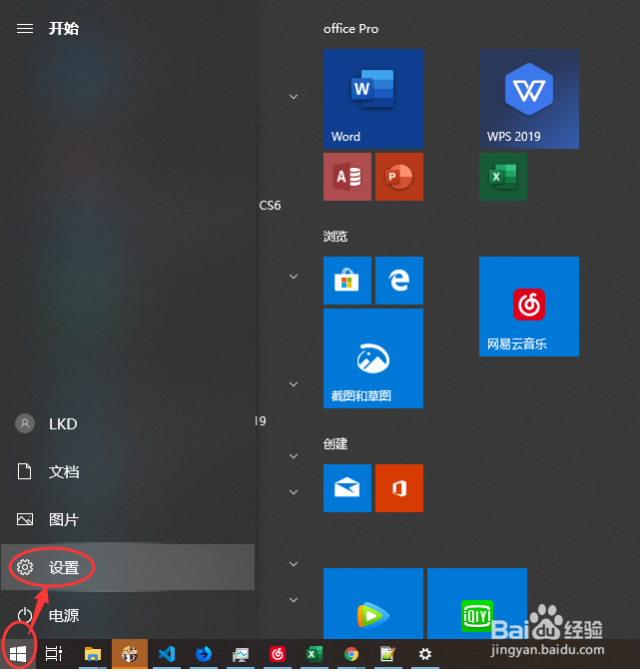Viewport: 640px width, 672px height.
Task: Open Task View on taskbar
Action: (x=54, y=654)
